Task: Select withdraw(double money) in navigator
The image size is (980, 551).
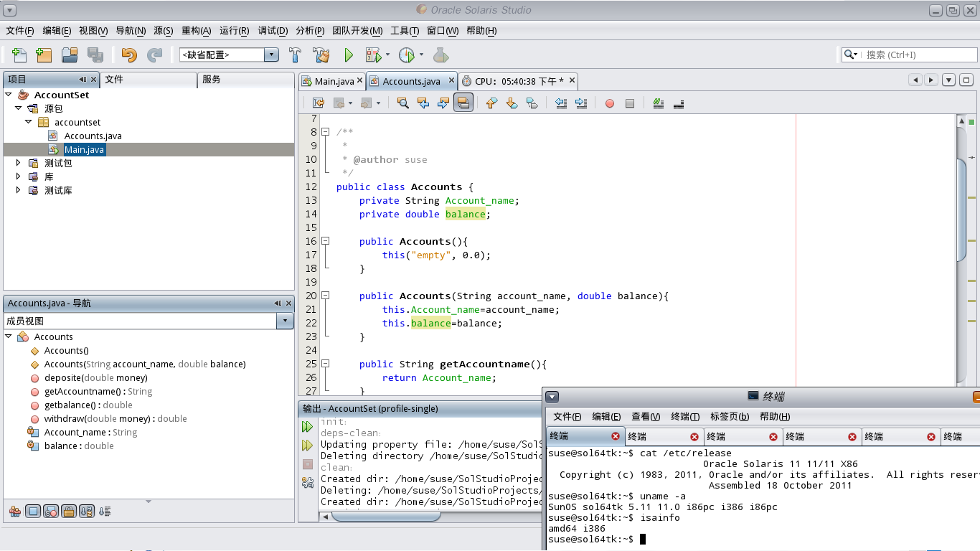Action: click(x=108, y=418)
